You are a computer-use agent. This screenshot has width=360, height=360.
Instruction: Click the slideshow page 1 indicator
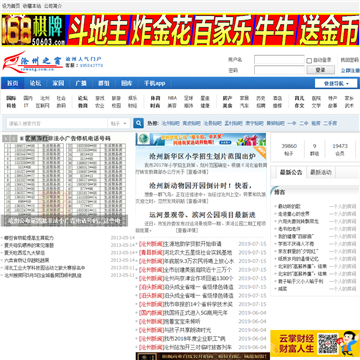point(6,138)
